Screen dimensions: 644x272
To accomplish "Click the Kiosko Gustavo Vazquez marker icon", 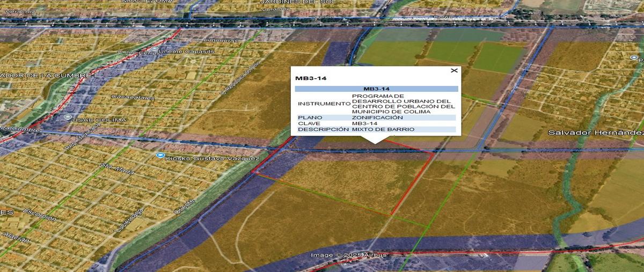I will click(x=159, y=156).
